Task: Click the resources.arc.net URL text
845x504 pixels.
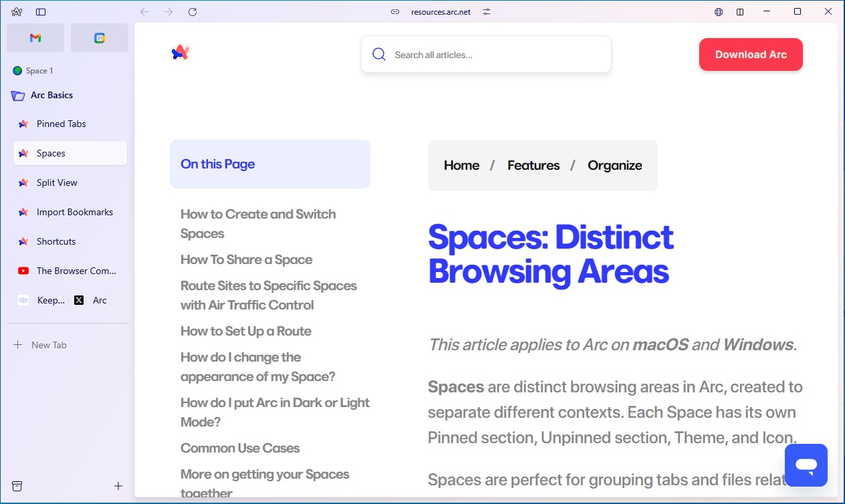Action: click(x=441, y=12)
